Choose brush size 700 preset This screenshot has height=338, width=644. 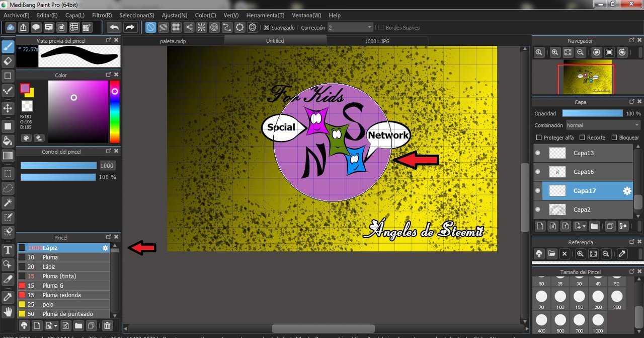(580, 322)
